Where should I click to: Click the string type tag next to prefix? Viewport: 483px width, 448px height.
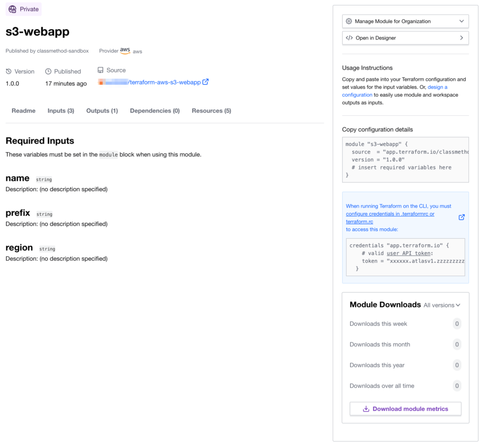[x=44, y=214]
